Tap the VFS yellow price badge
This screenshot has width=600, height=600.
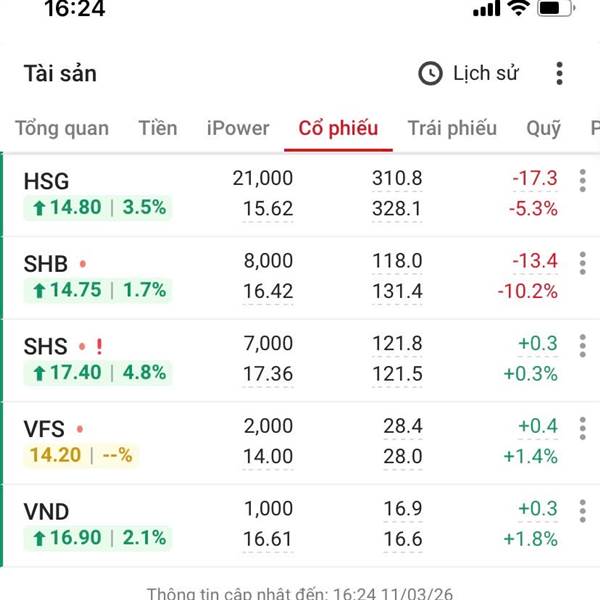81,456
